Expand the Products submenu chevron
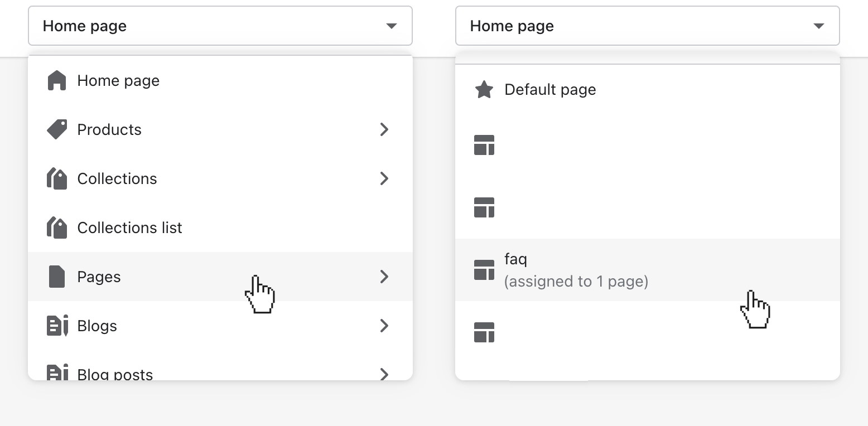868x426 pixels. pyautogui.click(x=384, y=129)
